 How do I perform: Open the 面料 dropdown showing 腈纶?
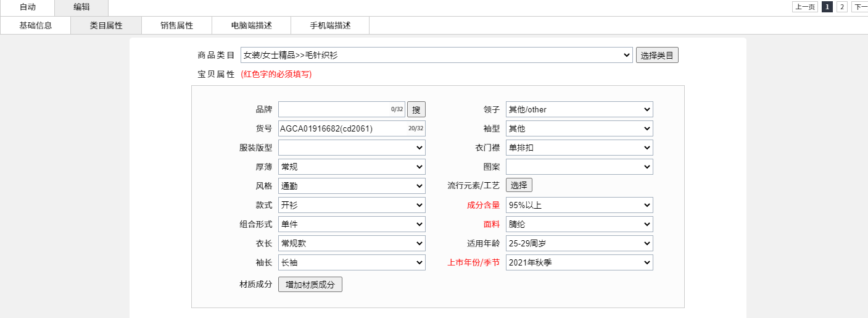pos(579,225)
